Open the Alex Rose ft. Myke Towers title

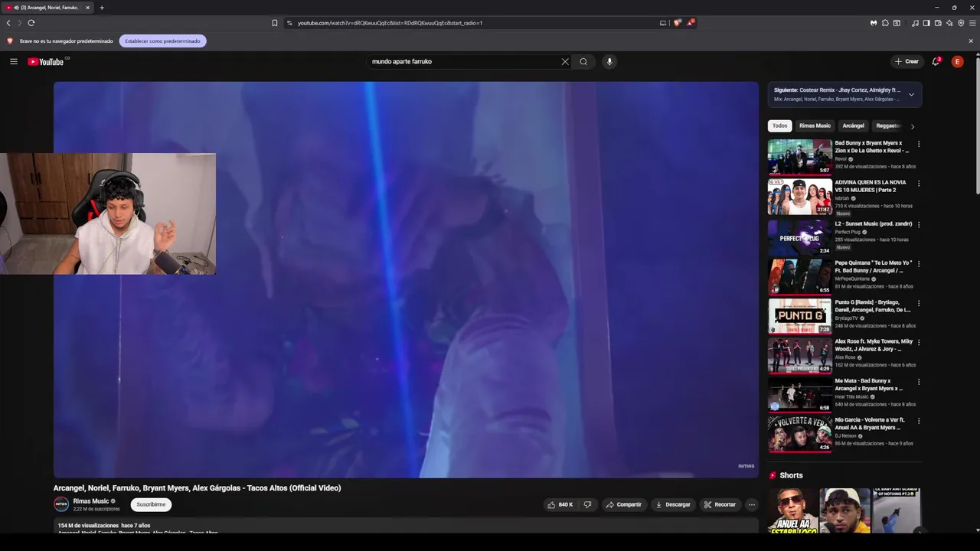pos(874,345)
